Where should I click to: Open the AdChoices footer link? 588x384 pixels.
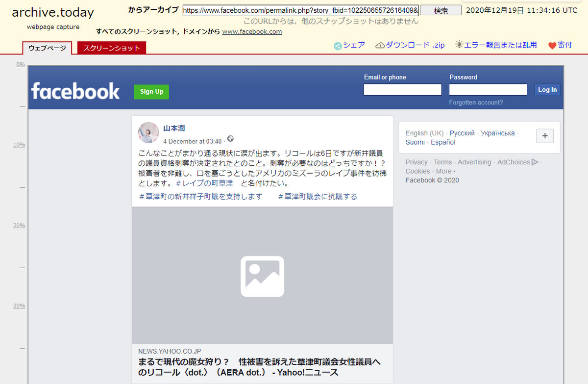pyautogui.click(x=514, y=162)
